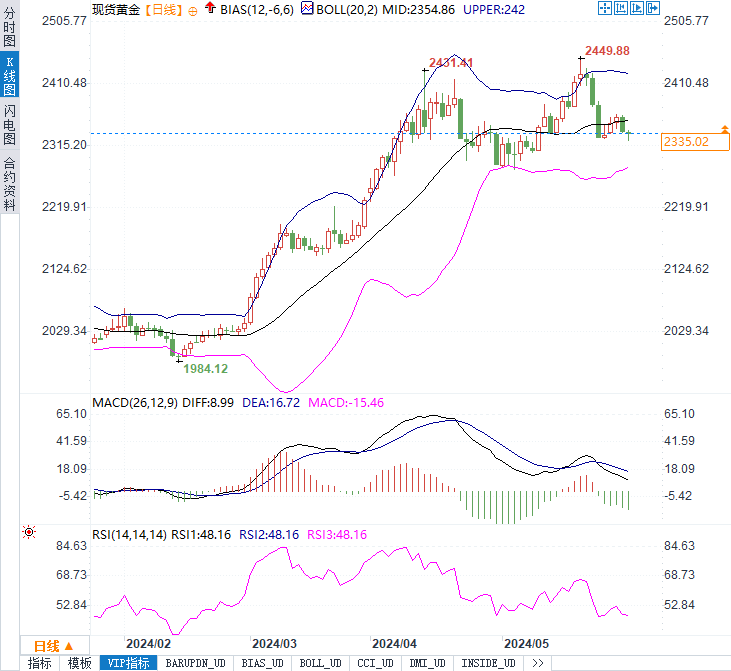Choose the BARUPDN_UD indicator
The image size is (731, 671).
click(x=195, y=663)
